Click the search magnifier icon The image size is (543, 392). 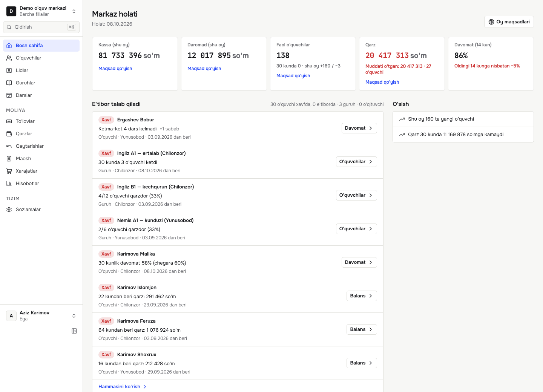pos(9,27)
